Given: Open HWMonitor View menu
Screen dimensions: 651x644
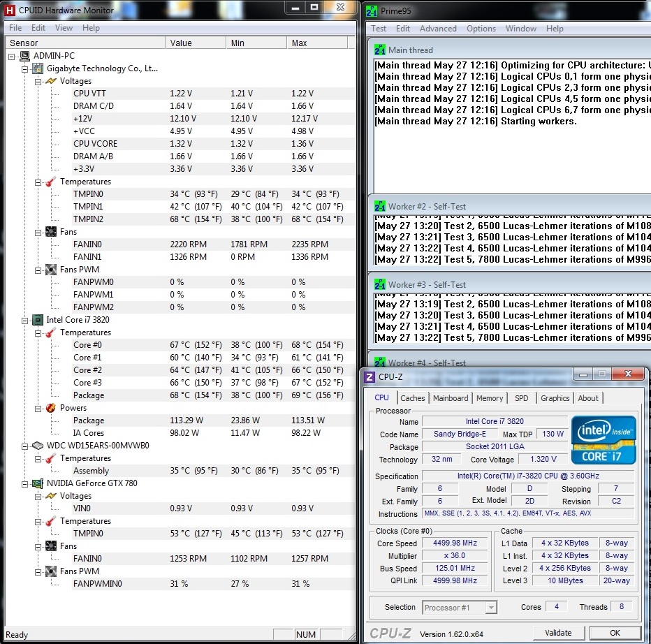Looking at the screenshot, I should (x=64, y=28).
